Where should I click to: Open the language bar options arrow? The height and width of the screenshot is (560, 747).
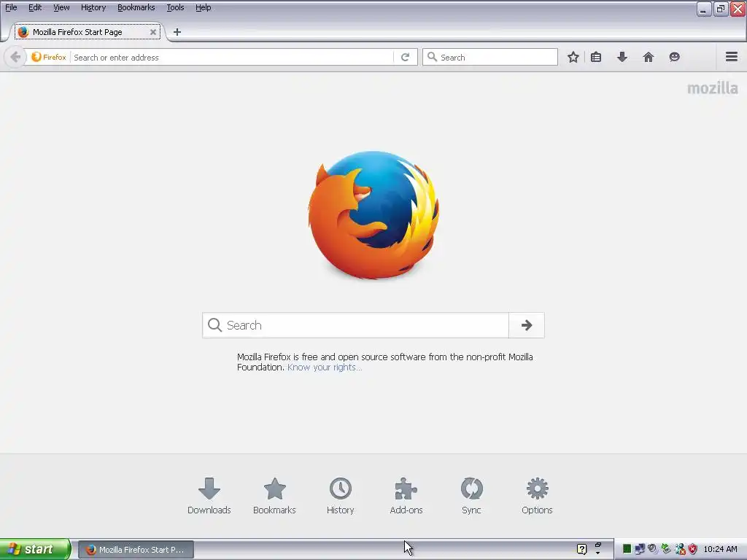(x=598, y=553)
